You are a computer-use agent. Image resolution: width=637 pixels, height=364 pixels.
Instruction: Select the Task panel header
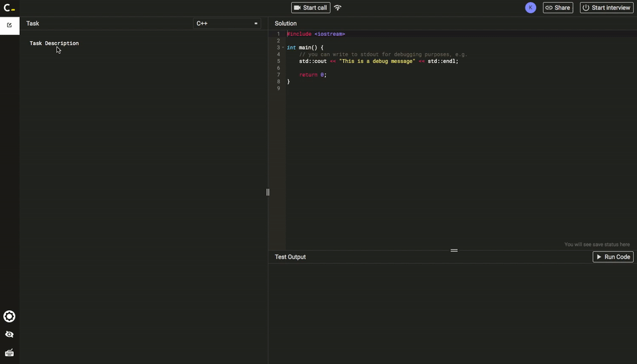pos(33,23)
